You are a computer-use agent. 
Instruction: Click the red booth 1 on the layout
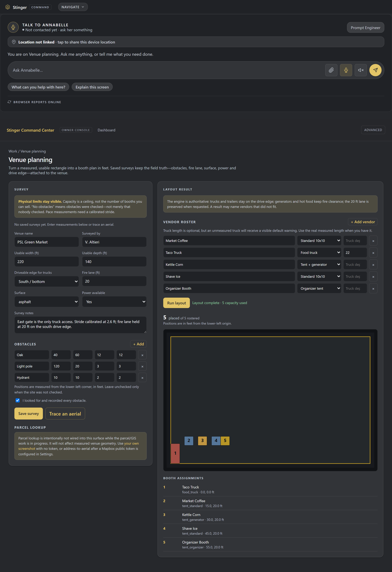point(175,453)
